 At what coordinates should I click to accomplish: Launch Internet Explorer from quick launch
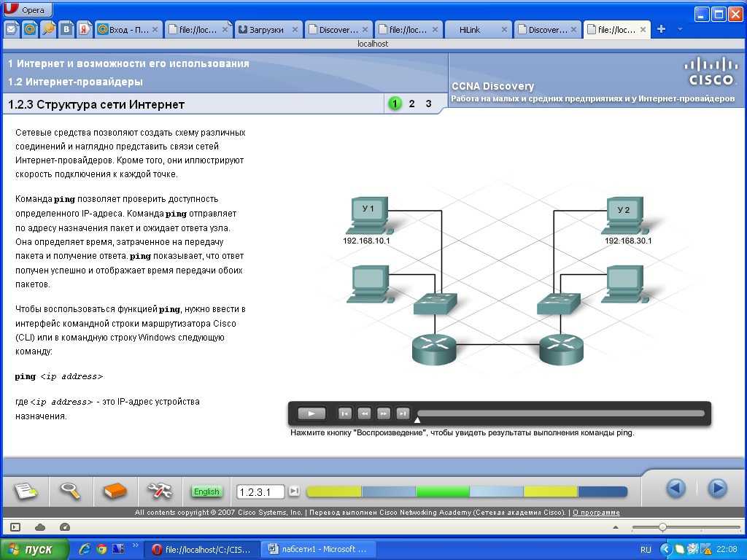[x=85, y=549]
